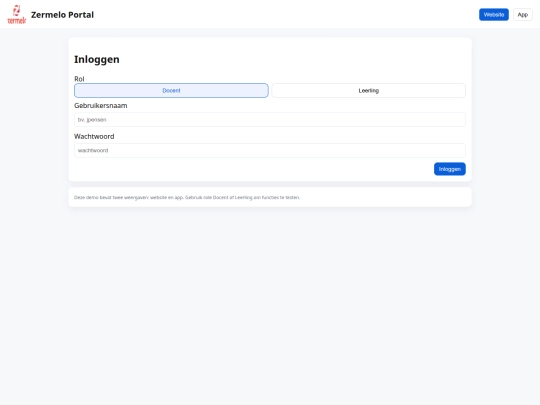This screenshot has height=405, width=540.
Task: Click the Gebruikersnaam label
Action: [x=101, y=106]
